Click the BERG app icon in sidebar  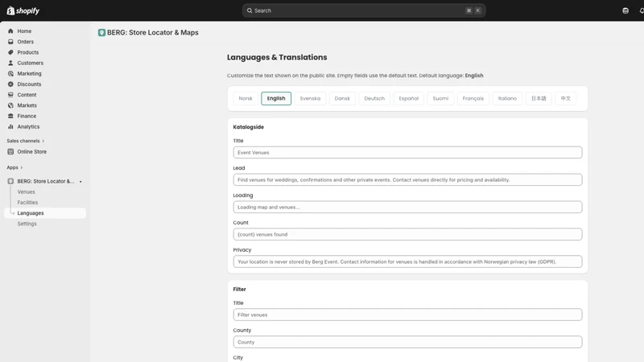click(10, 182)
